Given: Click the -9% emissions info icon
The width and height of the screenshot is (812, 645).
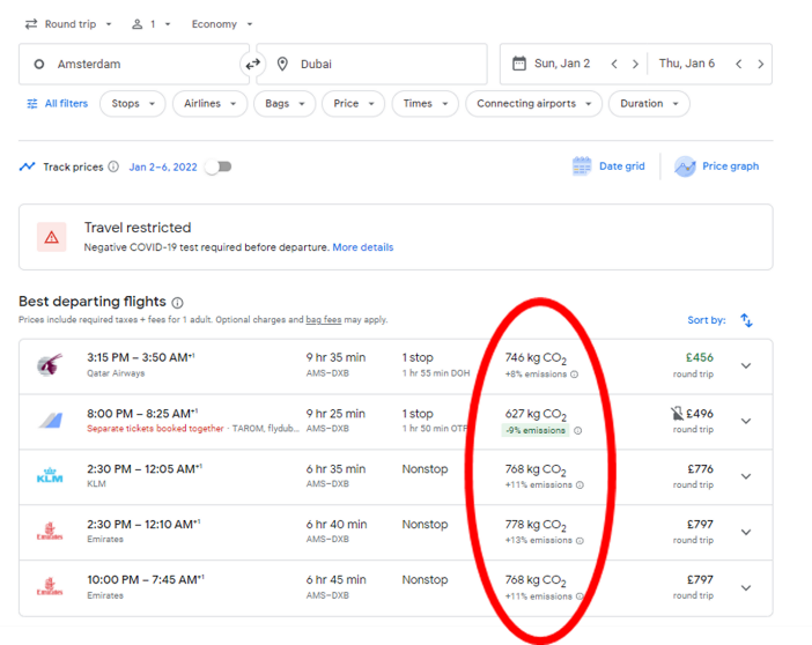Looking at the screenshot, I should pyautogui.click(x=578, y=431).
